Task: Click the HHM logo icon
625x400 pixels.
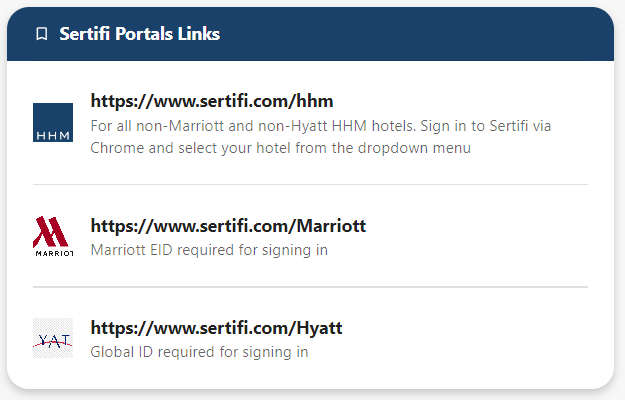Action: click(53, 122)
